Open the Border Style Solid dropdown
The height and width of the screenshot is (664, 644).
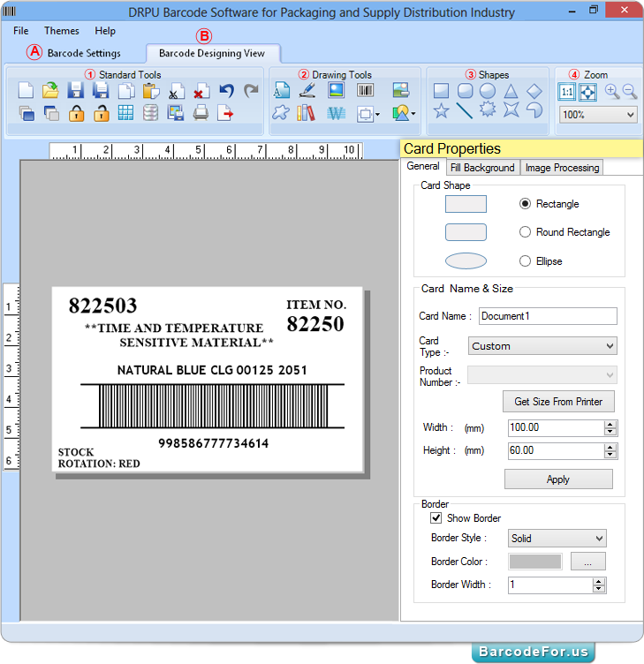[557, 539]
